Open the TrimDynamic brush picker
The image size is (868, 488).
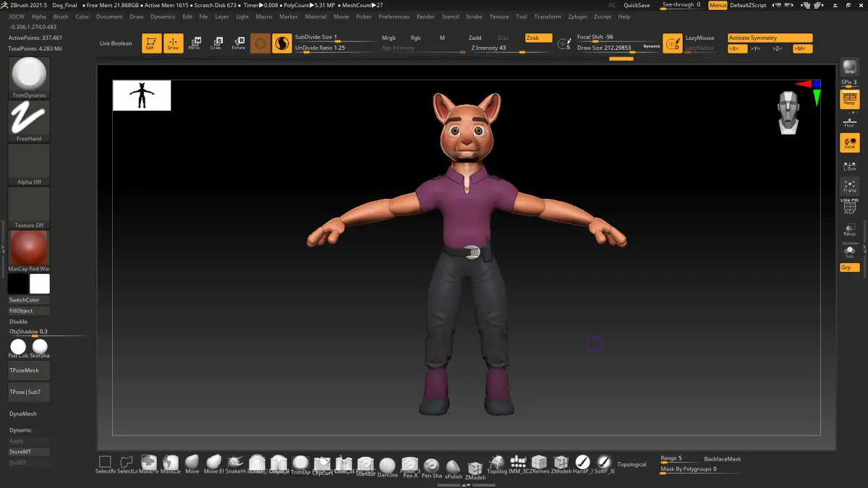click(x=29, y=78)
